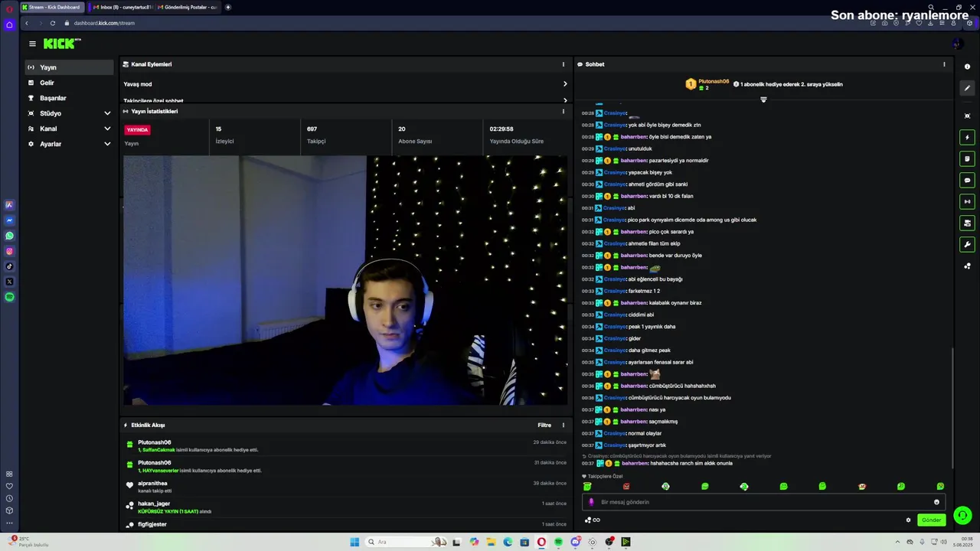This screenshot has height=551, width=980.
Task: Toggle the document widget in the right rail
Action: (967, 159)
